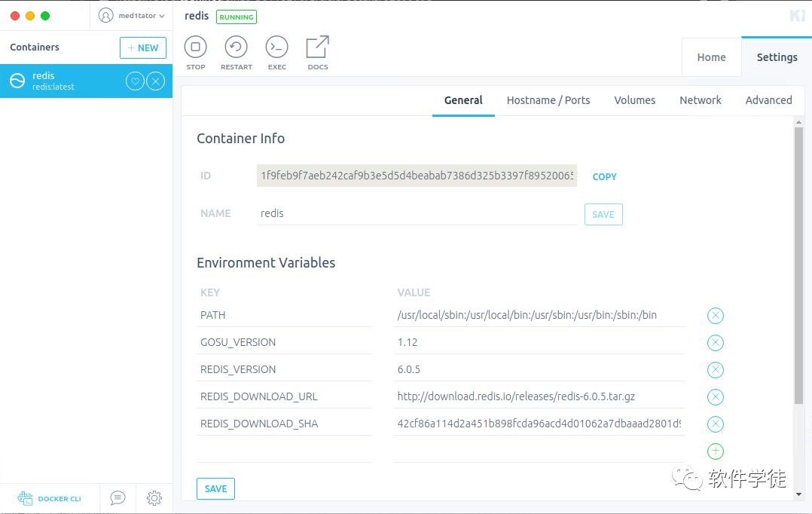Image resolution: width=812 pixels, height=514 pixels.
Task: Click the container ID field
Action: 417,176
